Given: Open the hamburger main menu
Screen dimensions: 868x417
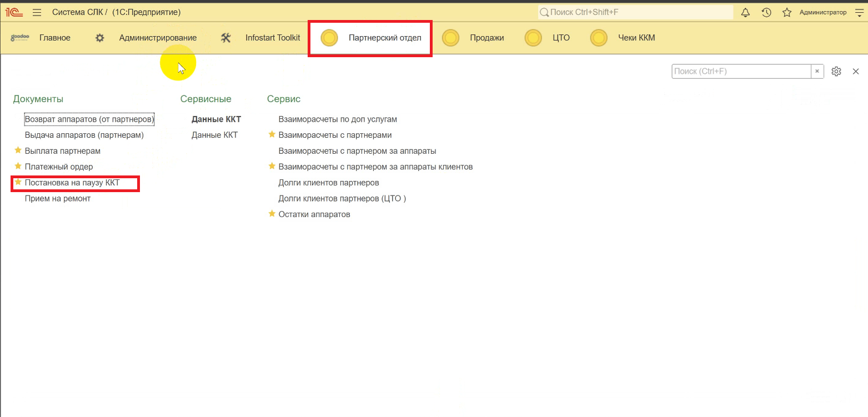Looking at the screenshot, I should tap(37, 12).
